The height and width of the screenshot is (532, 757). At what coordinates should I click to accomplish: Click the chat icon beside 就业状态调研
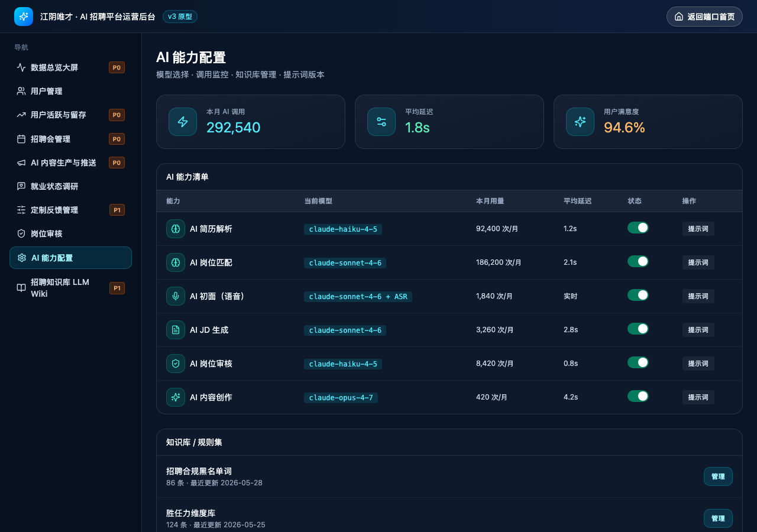(x=21, y=186)
